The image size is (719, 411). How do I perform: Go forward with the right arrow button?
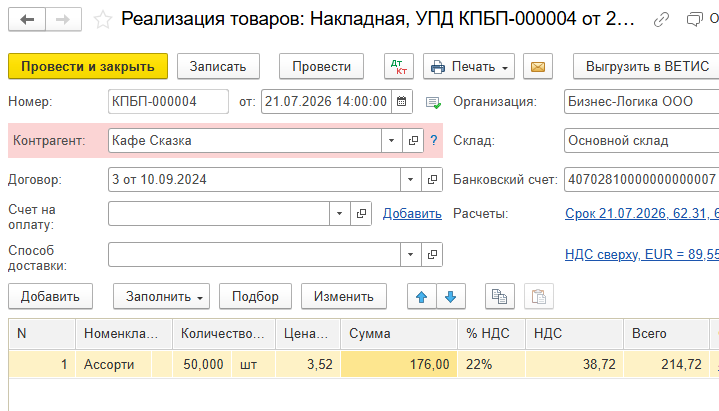tap(63, 19)
